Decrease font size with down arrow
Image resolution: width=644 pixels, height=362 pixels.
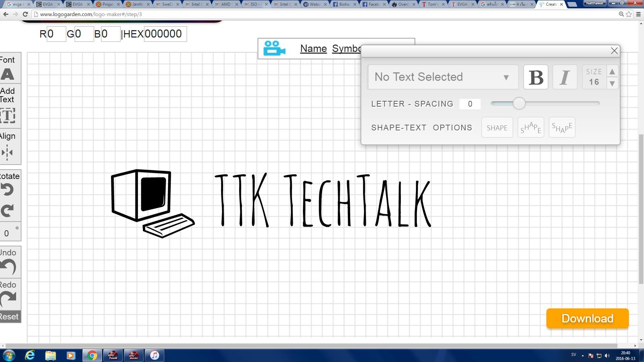612,83
